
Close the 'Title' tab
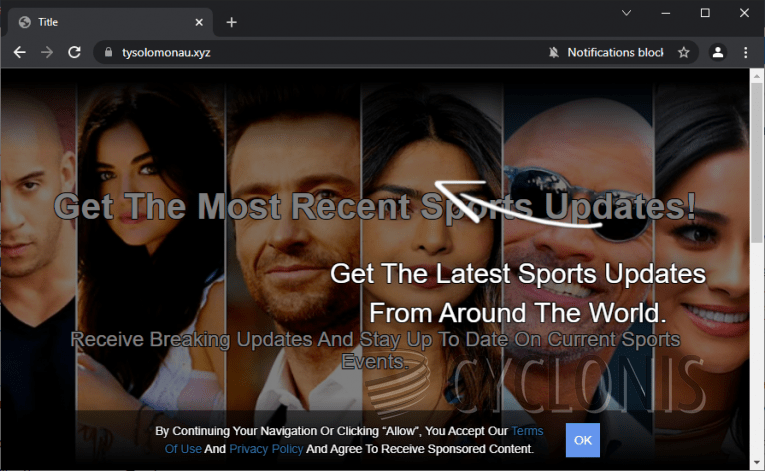(x=199, y=22)
